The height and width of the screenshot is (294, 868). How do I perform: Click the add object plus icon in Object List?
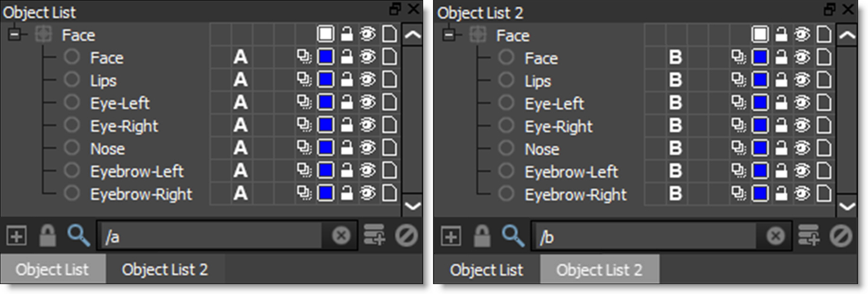(x=16, y=235)
